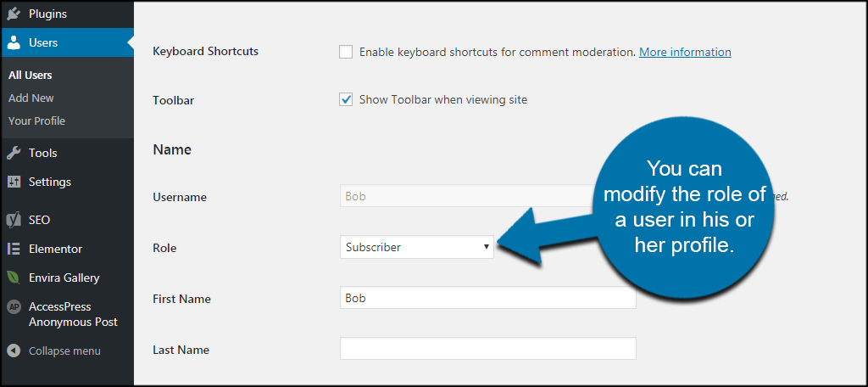This screenshot has height=387, width=868.
Task: Uncheck Show Toolbar when viewing site
Action: [346, 100]
